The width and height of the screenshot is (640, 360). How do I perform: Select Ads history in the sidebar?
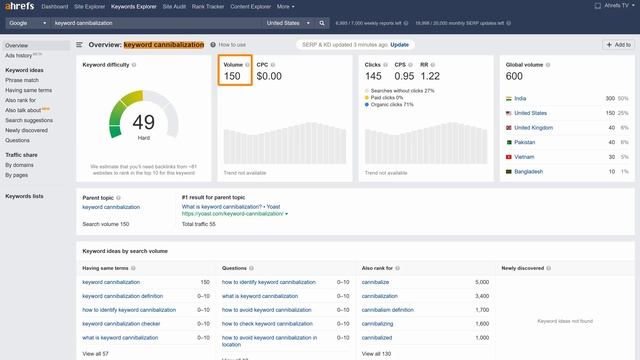coord(18,56)
